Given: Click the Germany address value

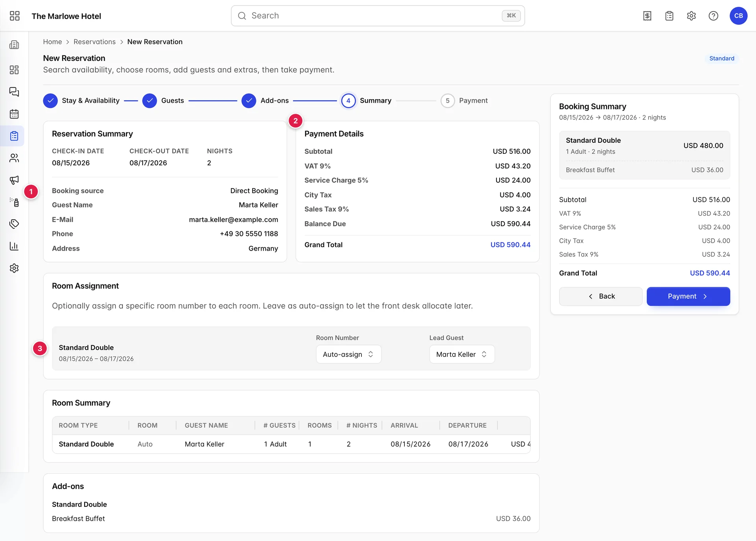Looking at the screenshot, I should pyautogui.click(x=263, y=249).
